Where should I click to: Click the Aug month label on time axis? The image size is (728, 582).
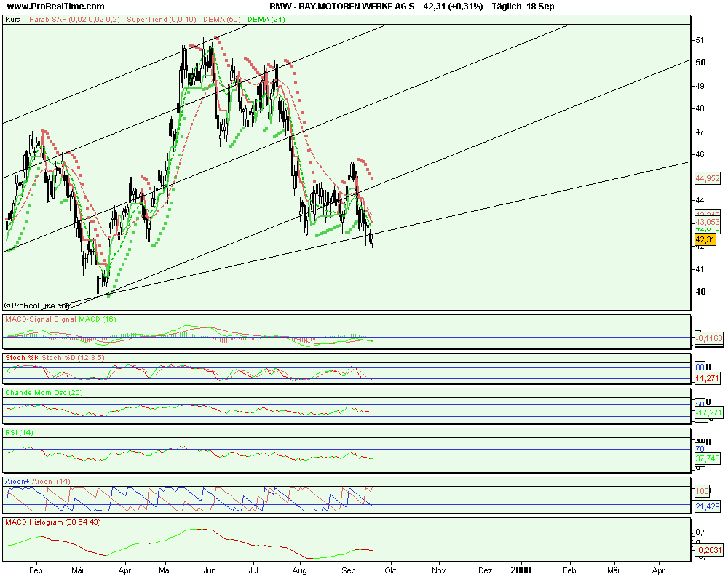point(299,570)
